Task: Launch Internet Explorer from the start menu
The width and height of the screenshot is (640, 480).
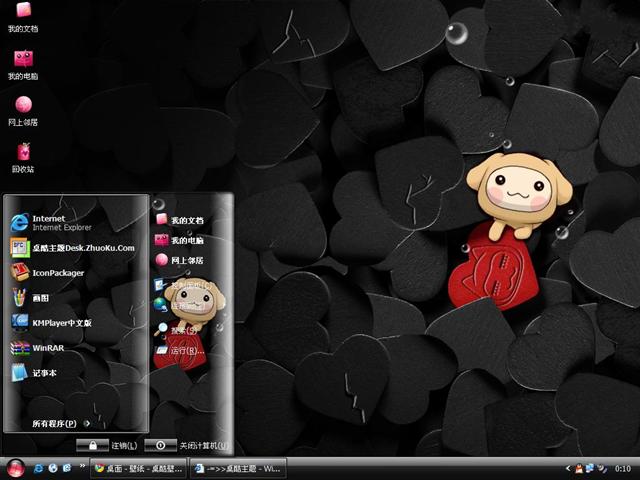Action: tap(51, 222)
